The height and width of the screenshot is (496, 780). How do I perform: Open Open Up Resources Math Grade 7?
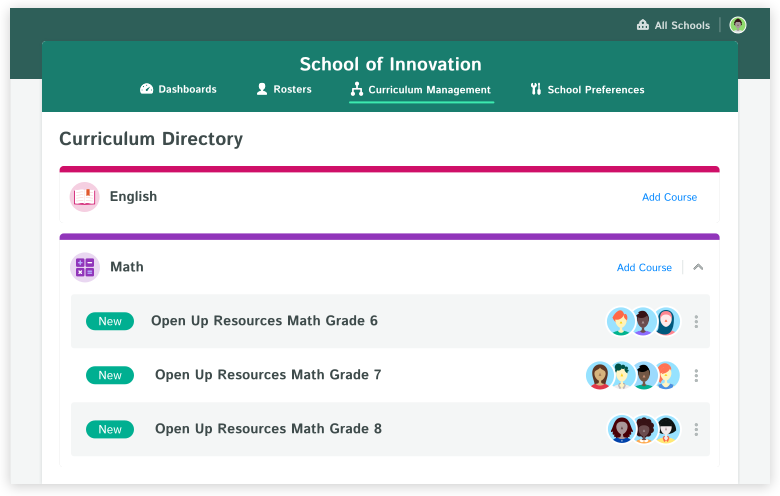tap(268, 375)
